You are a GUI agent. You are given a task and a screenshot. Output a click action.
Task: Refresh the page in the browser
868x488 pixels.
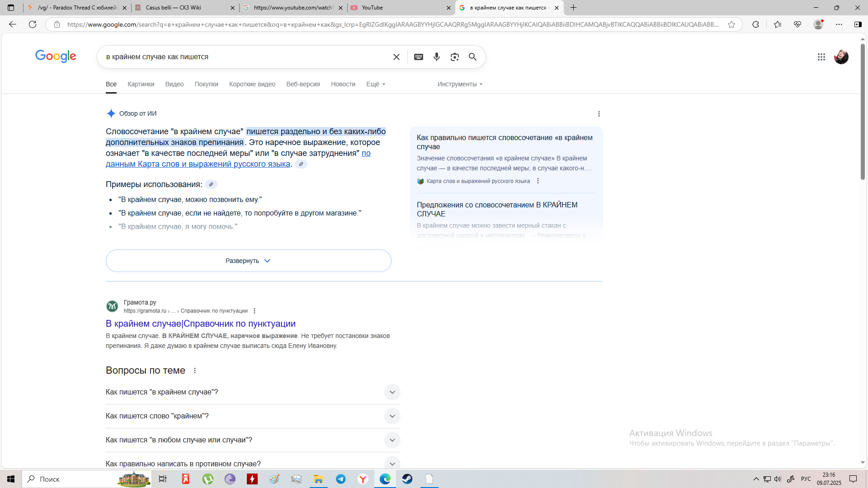tap(33, 24)
